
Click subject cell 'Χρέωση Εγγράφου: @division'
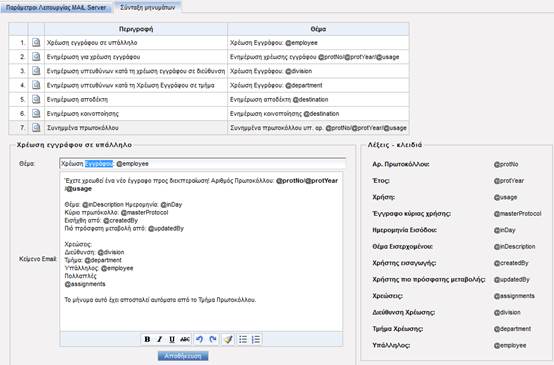pyautogui.click(x=318, y=71)
